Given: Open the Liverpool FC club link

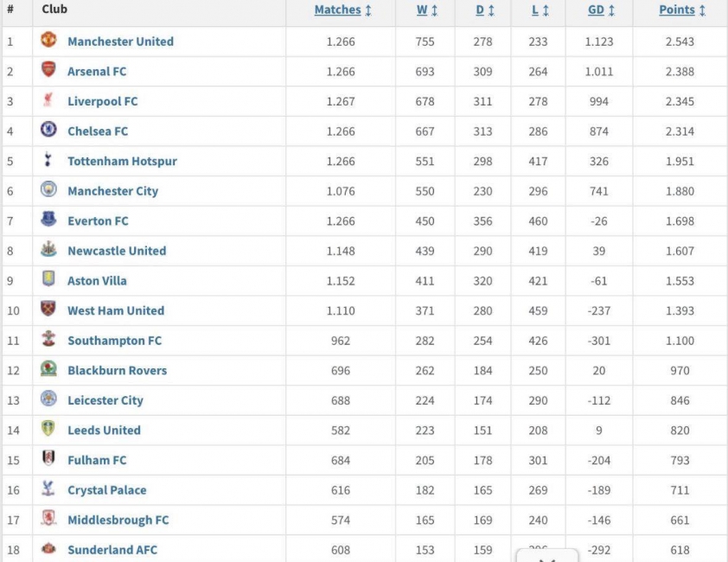Looking at the screenshot, I should (x=103, y=101).
